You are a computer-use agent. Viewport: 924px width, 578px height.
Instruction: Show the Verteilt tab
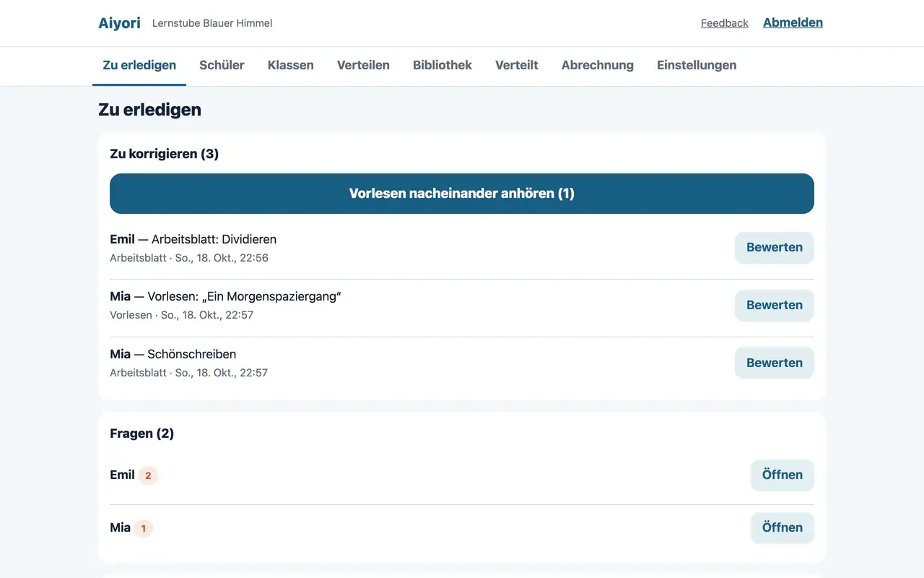[x=517, y=65]
